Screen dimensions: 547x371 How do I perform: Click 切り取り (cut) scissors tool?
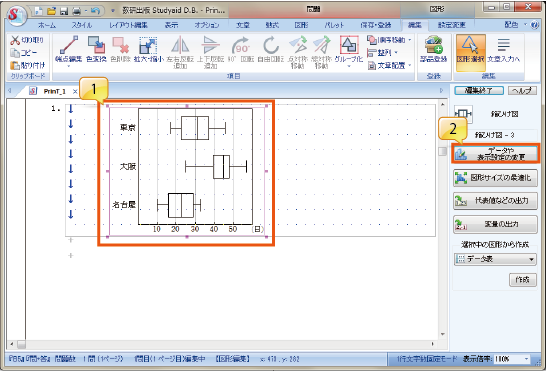click(27, 40)
